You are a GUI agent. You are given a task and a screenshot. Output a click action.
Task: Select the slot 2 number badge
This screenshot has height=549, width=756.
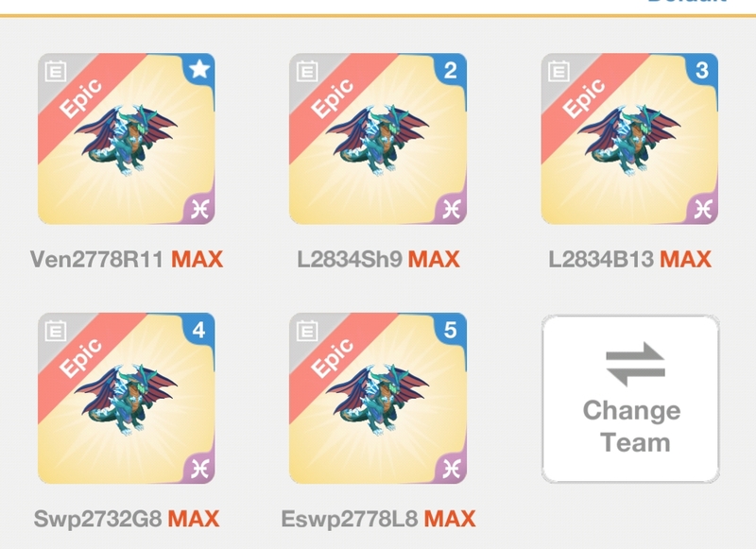pos(451,70)
